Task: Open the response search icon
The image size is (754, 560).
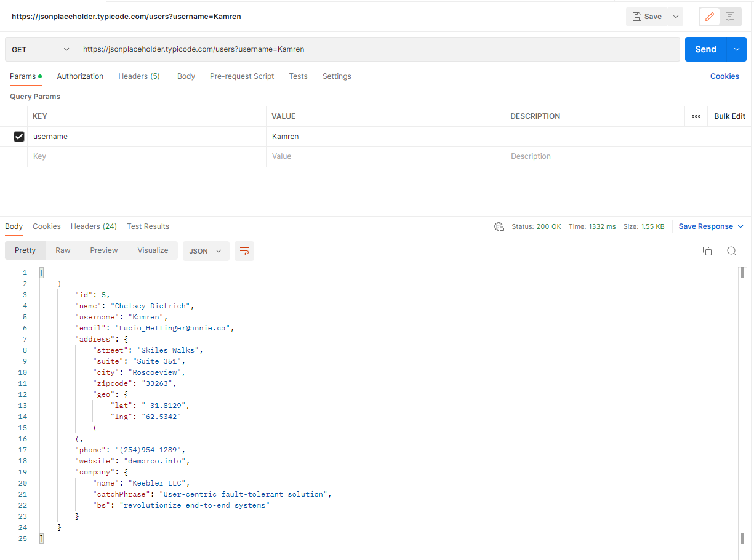Action: 731,251
